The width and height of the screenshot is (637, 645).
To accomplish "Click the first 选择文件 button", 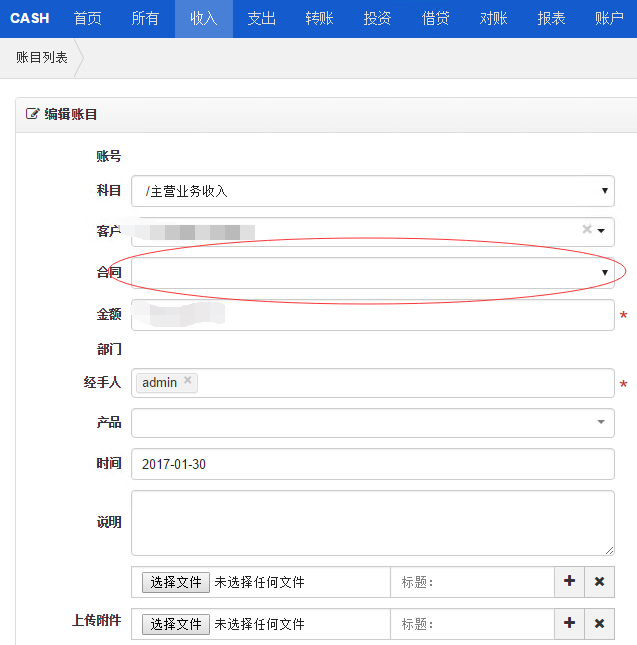I will (176, 581).
